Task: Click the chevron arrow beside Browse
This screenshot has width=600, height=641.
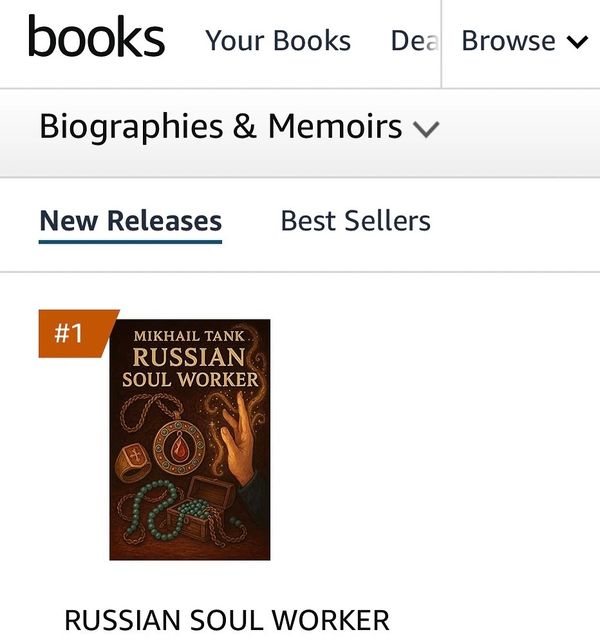Action: (576, 42)
